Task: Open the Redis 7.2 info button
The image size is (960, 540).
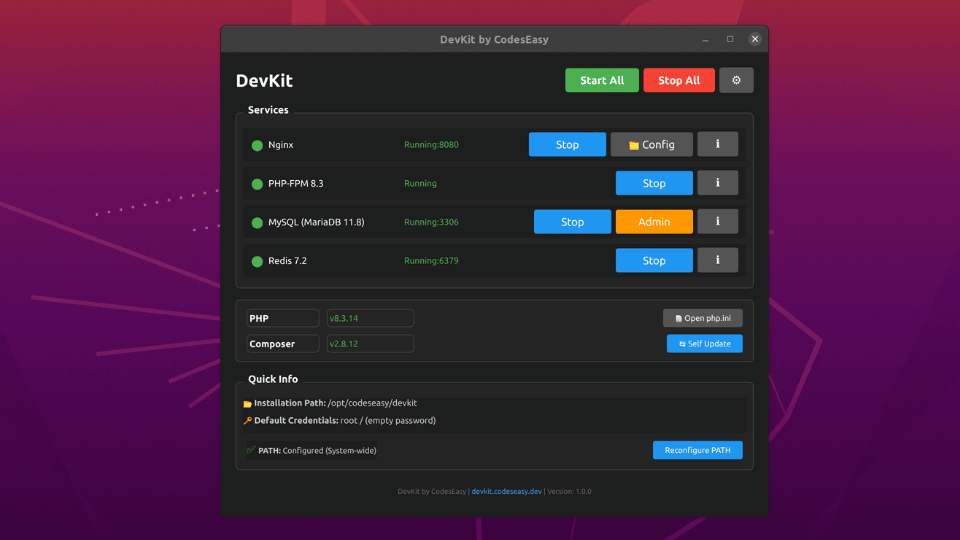Action: (x=718, y=260)
